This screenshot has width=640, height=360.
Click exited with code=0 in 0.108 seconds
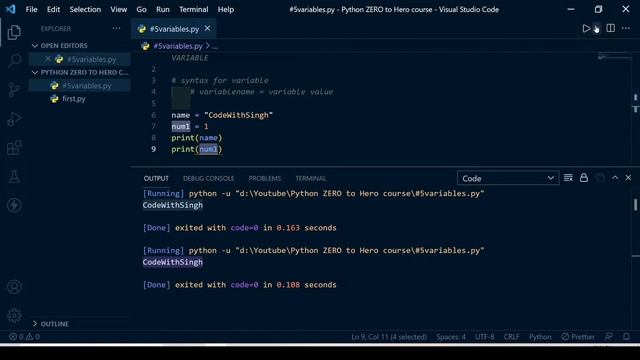[256, 284]
